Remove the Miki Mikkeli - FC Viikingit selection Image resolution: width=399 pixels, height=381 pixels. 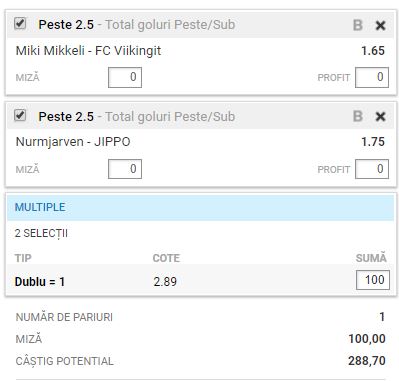[380, 25]
